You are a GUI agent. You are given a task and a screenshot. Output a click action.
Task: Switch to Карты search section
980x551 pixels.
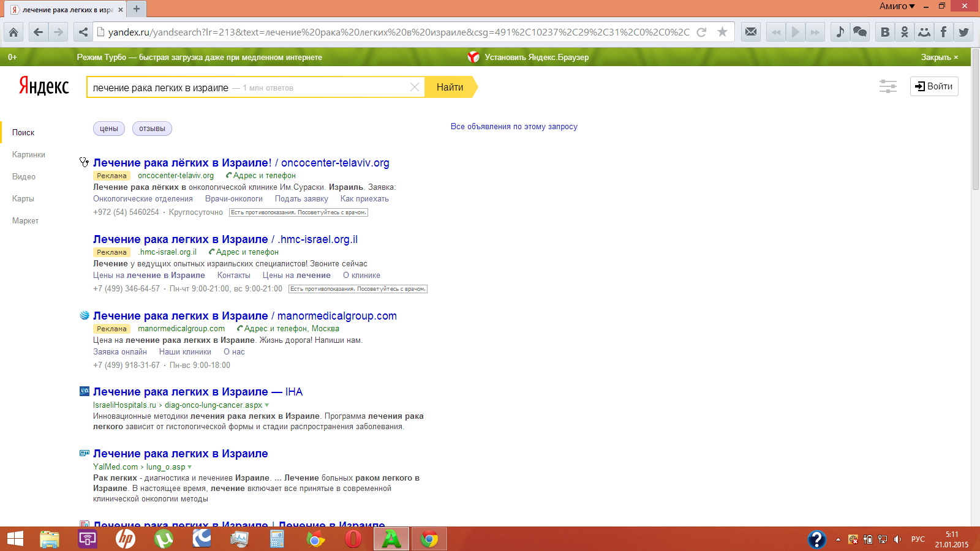[x=23, y=198]
